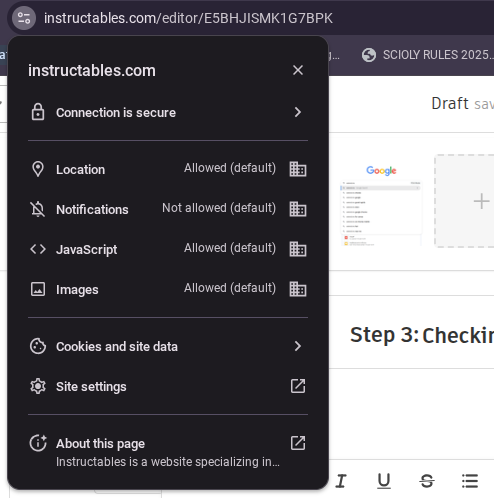Click the managed building icon for JavaScript
The height and width of the screenshot is (498, 494).
point(298,249)
